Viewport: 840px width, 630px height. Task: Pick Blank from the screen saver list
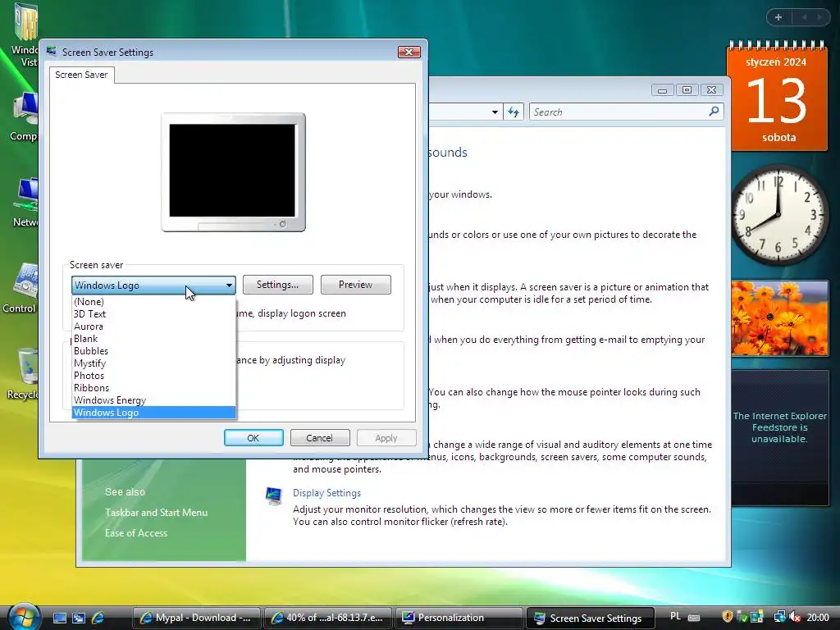coord(153,339)
